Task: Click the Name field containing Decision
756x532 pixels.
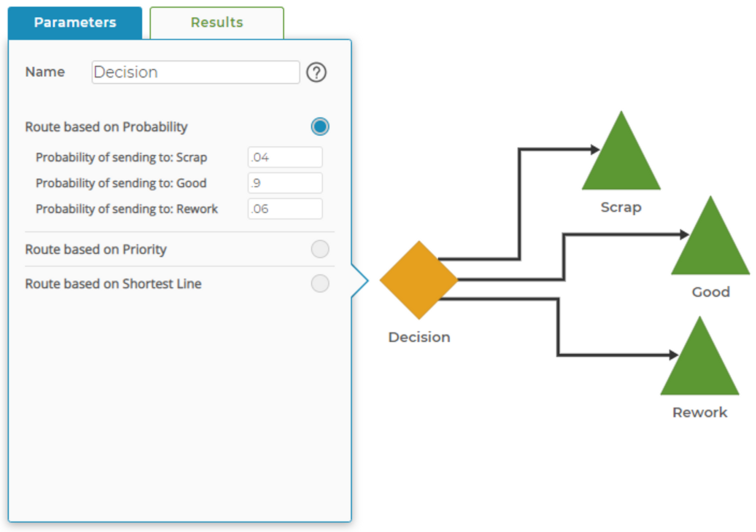Action: (x=195, y=72)
